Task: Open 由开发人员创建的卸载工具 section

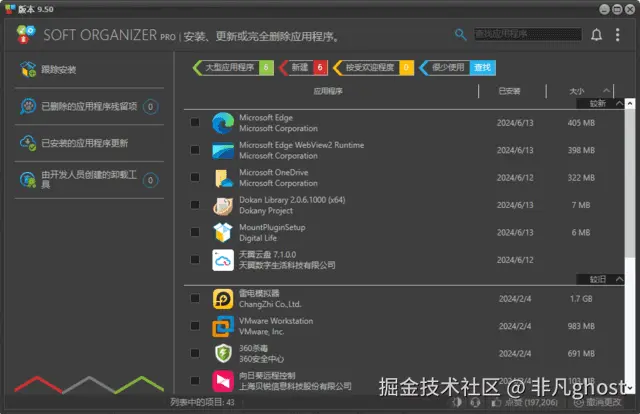Action: (89, 180)
